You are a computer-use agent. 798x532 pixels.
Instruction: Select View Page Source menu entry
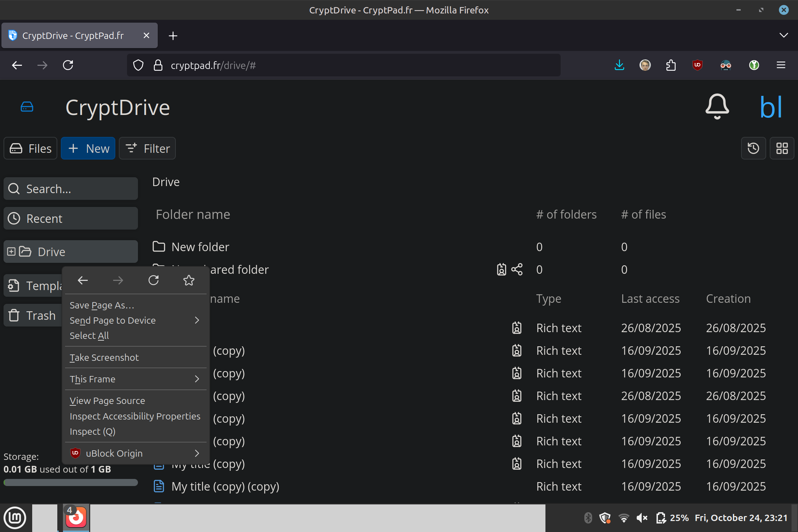tap(107, 401)
